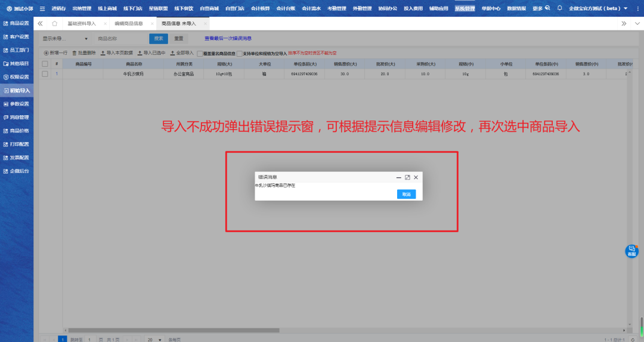Open the notification bell
The image size is (644, 342).
coord(559,8)
